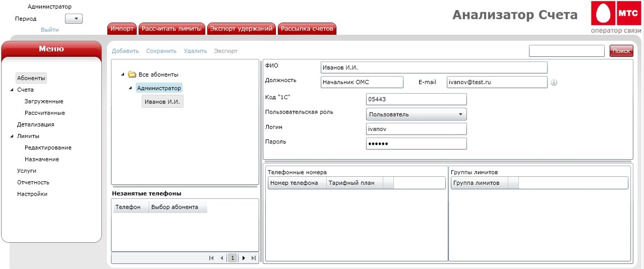This screenshot has width=644, height=269.
Task: Open Детализация menu item
Action: point(35,124)
